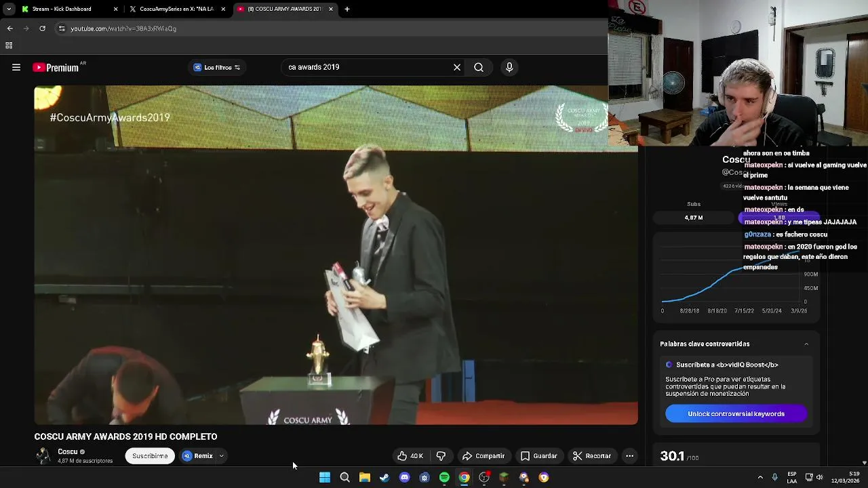Open Windows Start menu
Image resolution: width=868 pixels, height=488 pixels.
click(x=325, y=478)
